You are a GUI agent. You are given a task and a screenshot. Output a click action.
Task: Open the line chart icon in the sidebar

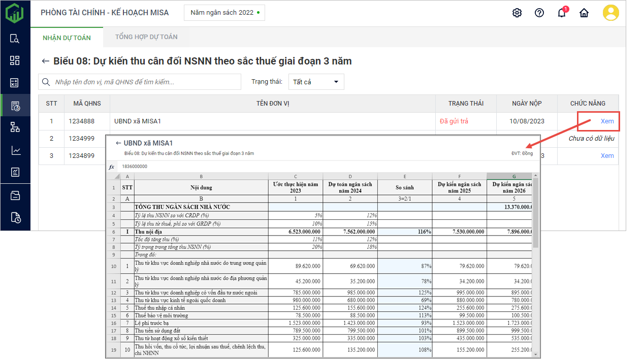point(15,150)
